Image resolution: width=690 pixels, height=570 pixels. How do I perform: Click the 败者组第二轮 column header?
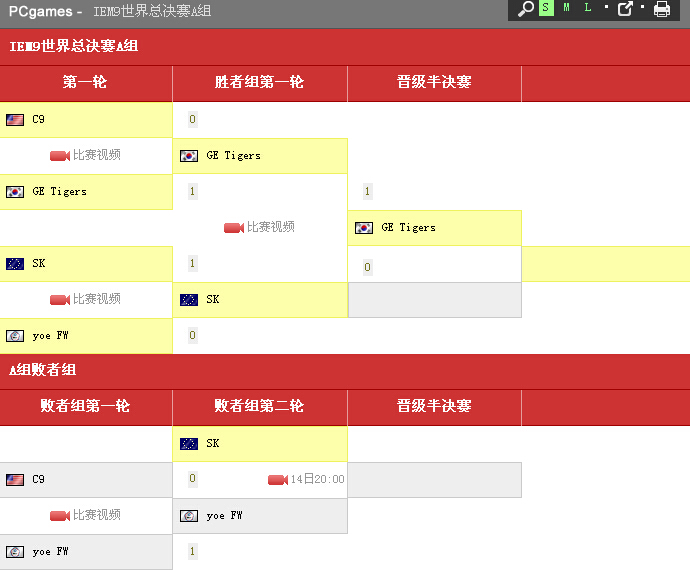[x=259, y=406]
